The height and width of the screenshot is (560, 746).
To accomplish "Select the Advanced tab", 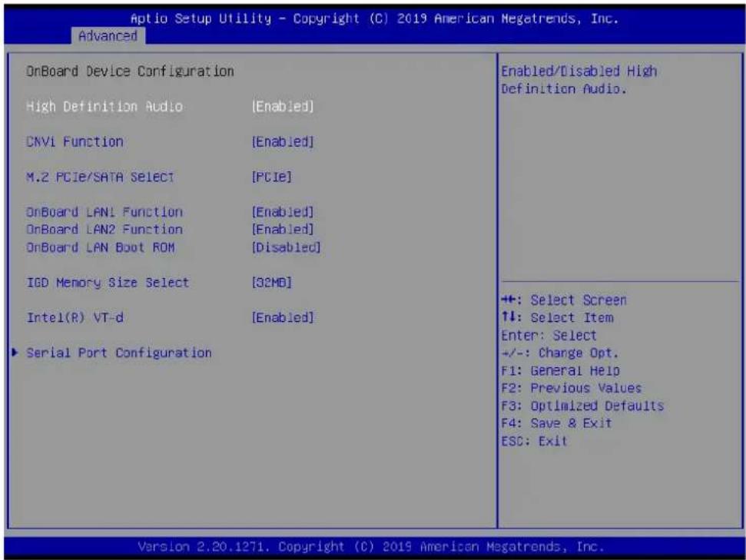I will 108,35.
